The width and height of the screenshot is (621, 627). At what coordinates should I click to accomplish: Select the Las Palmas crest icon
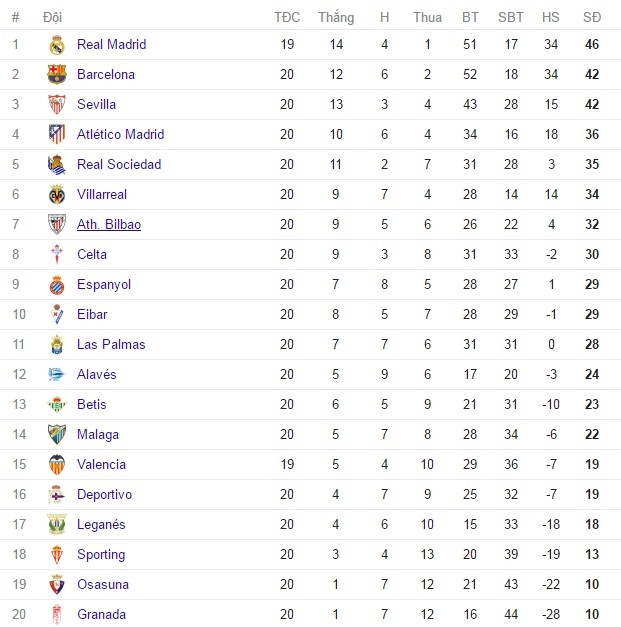(57, 344)
